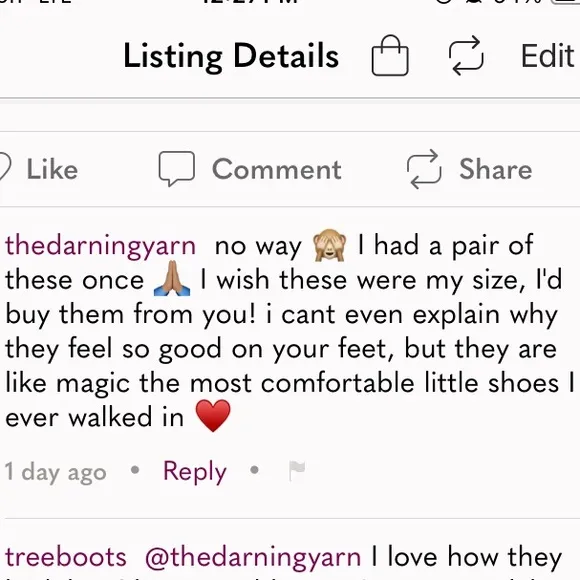Screen dimensions: 580x580
Task: Click the "1 day ago" timestamp
Action: pos(55,472)
